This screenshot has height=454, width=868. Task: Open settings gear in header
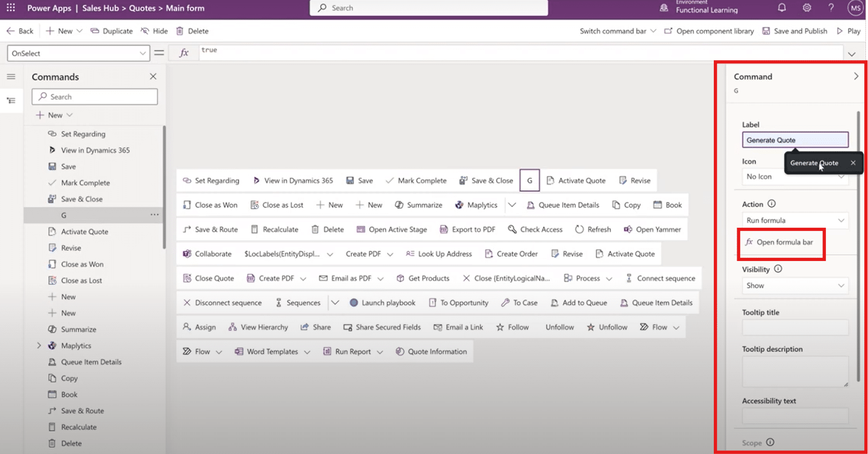tap(807, 8)
